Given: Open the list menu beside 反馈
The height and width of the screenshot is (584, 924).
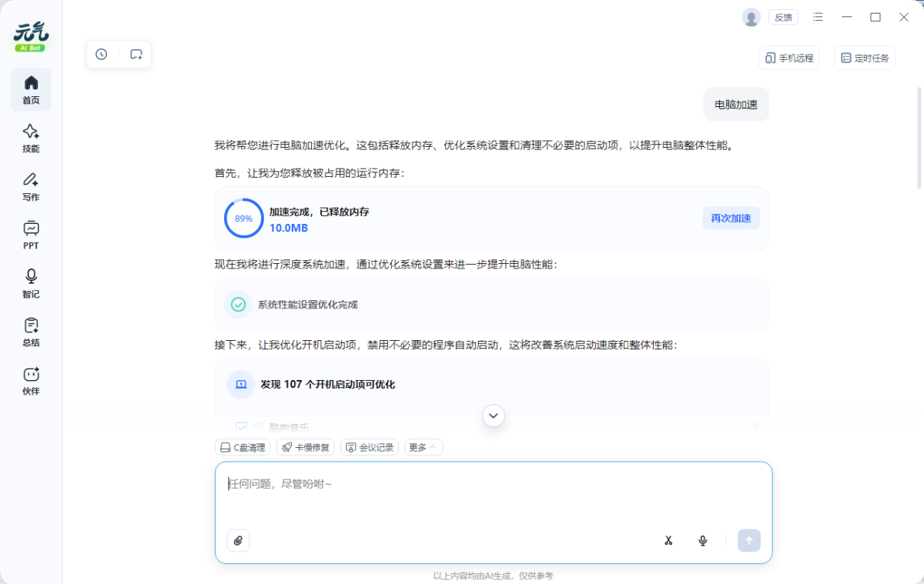Looking at the screenshot, I should 818,17.
